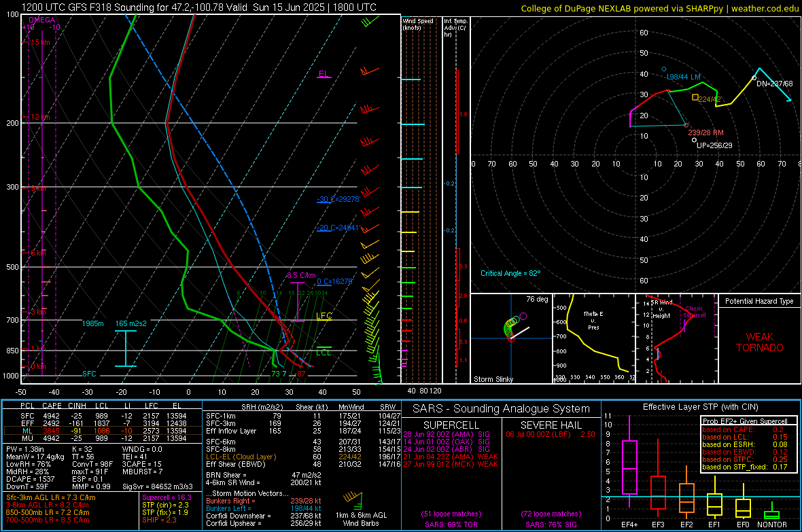Click the magenta circle in the Storm Slinky

click(x=523, y=316)
